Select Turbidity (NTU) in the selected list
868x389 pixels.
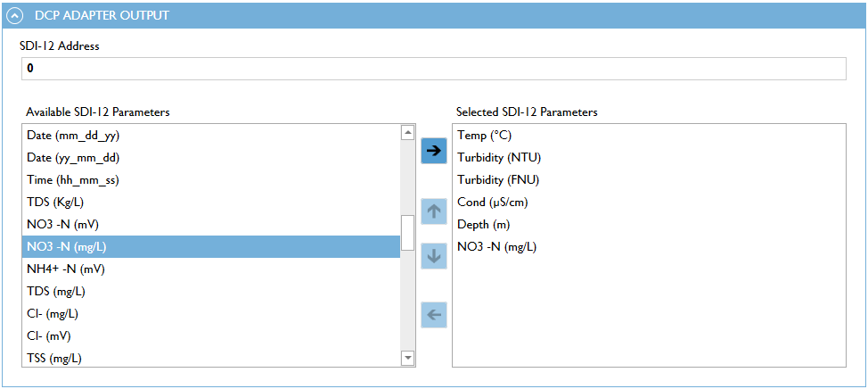(499, 158)
